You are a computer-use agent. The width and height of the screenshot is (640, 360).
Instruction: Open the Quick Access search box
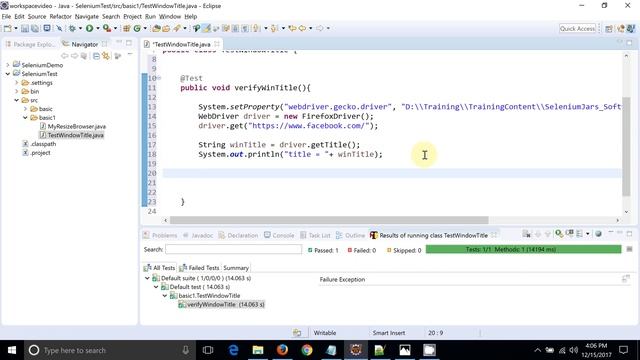(x=577, y=28)
